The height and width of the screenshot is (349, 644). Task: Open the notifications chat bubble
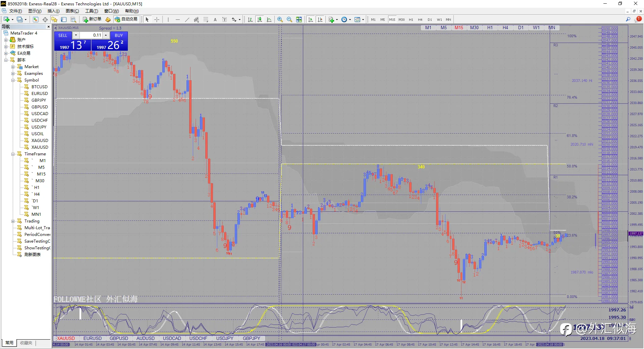pos(638,19)
